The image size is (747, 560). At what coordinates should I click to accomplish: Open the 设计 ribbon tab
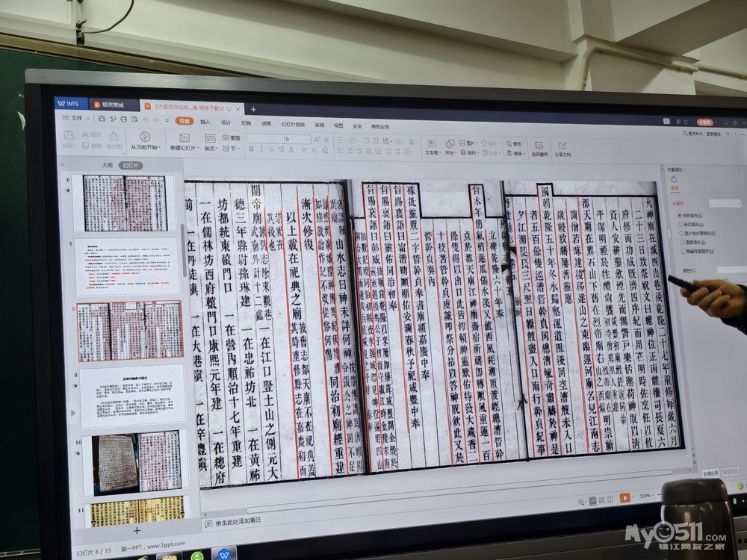(x=225, y=122)
